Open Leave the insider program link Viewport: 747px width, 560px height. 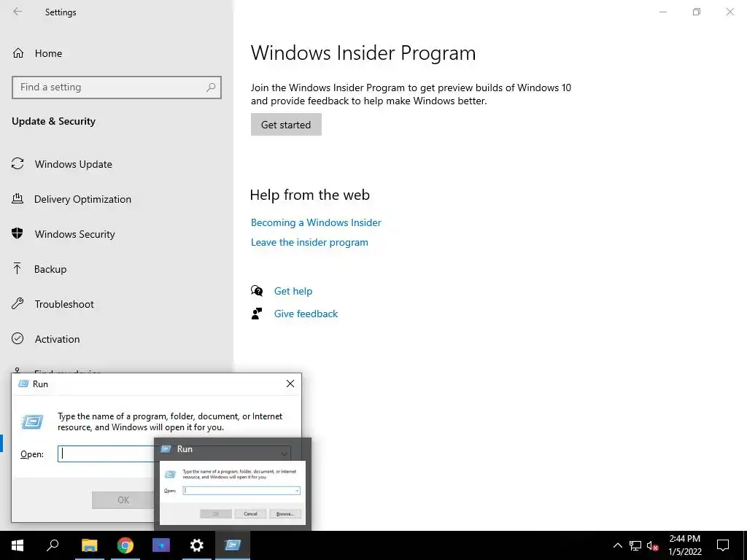click(309, 242)
